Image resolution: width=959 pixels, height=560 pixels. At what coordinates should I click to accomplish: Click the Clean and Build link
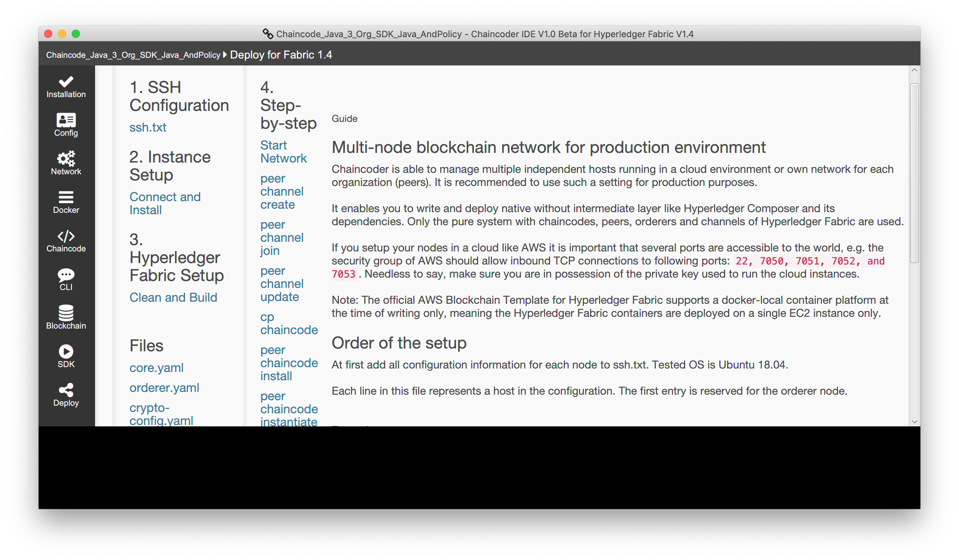pyautogui.click(x=173, y=298)
